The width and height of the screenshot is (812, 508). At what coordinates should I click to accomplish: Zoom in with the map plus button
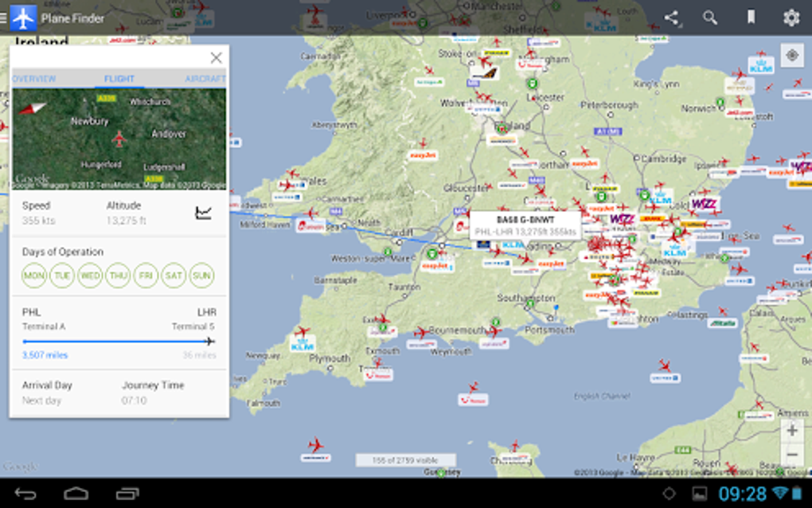[x=792, y=430]
